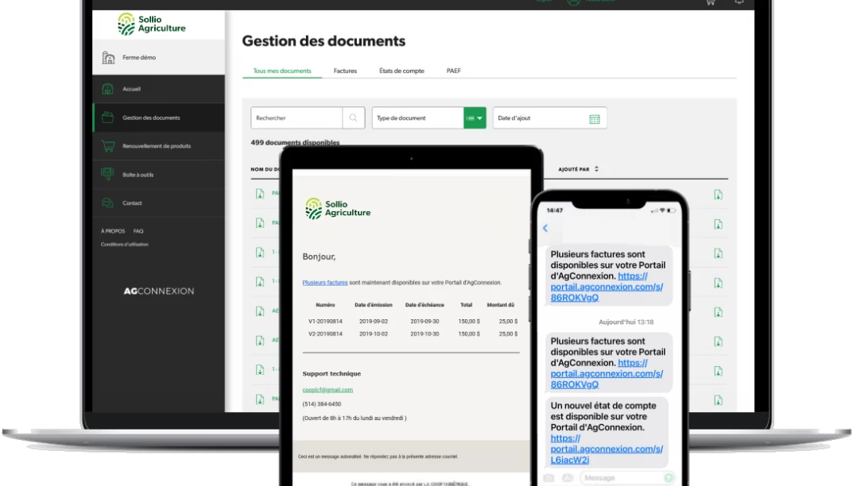This screenshot has height=486, width=868.
Task: Sort by the AJOUTÉ PAR column arrows
Action: coord(596,169)
